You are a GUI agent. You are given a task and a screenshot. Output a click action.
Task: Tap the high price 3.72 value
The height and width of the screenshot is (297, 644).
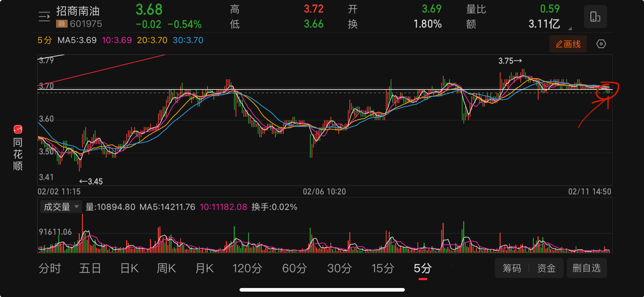click(314, 9)
